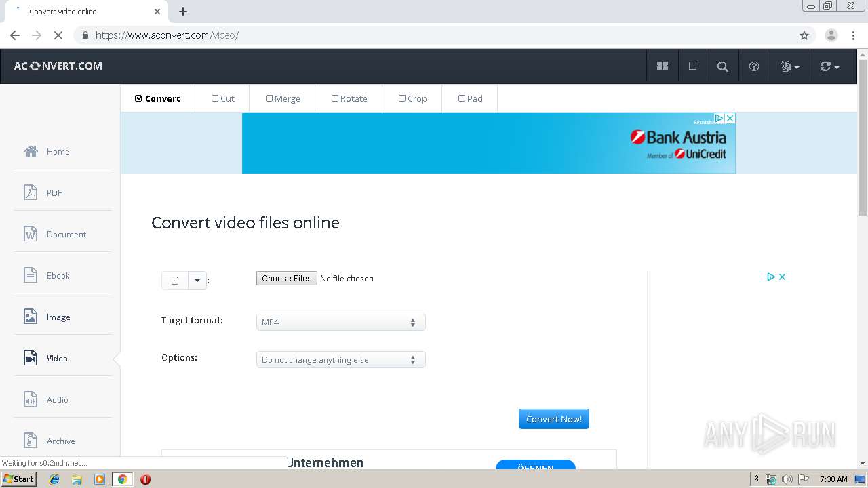Click the tablet view icon in header

coord(692,66)
